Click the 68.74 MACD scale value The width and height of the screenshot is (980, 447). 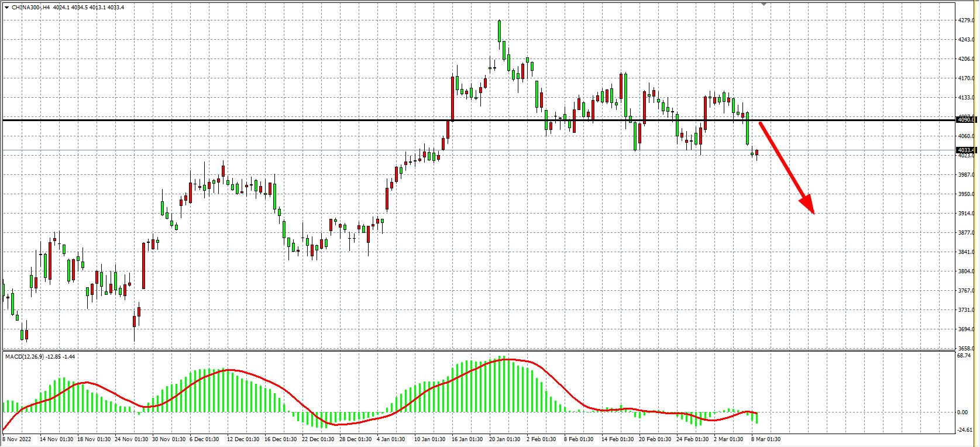(964, 356)
